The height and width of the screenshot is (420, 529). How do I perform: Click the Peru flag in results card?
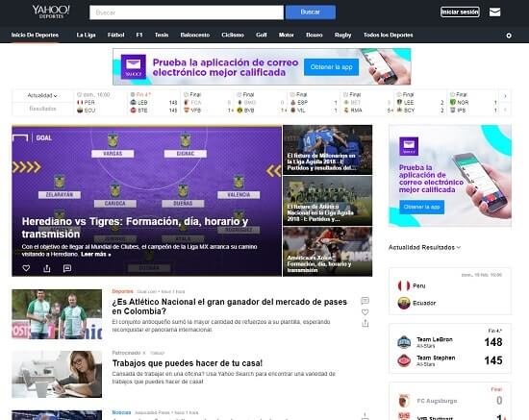coord(404,285)
